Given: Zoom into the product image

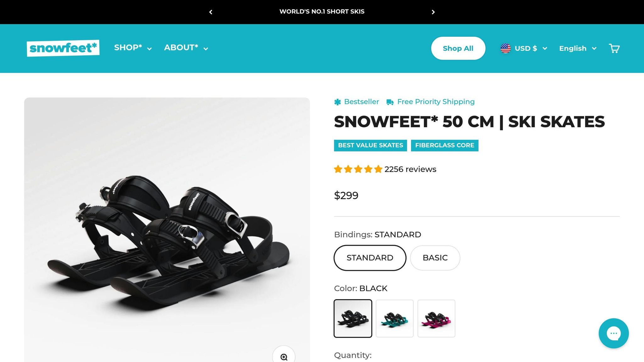Looking at the screenshot, I should click(x=284, y=357).
